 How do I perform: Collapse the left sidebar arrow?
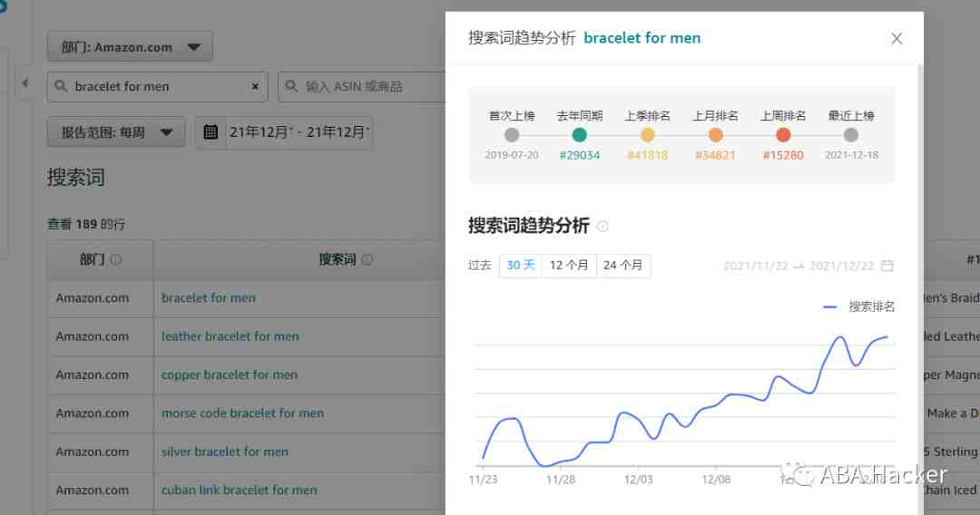click(25, 83)
